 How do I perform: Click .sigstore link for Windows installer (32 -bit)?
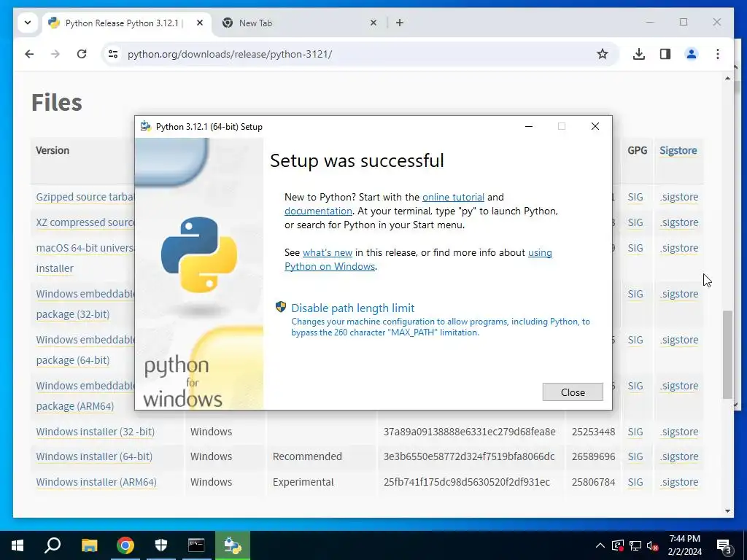click(679, 432)
